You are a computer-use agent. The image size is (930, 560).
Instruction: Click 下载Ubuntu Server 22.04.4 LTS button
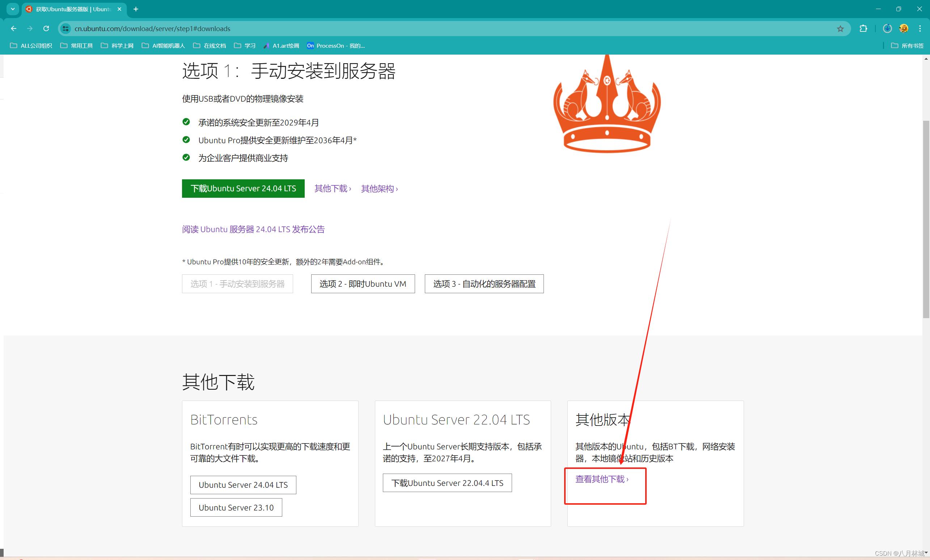(x=447, y=483)
